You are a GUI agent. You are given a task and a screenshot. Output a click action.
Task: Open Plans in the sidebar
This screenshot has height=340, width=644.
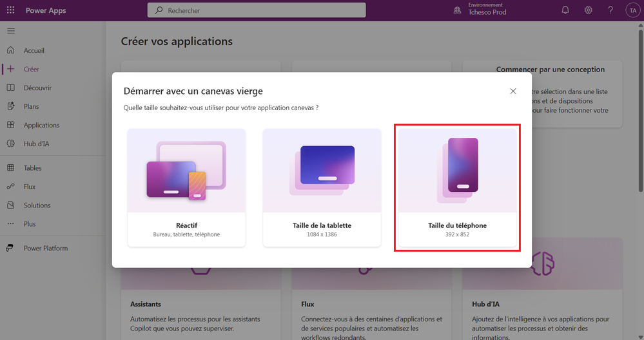31,107
